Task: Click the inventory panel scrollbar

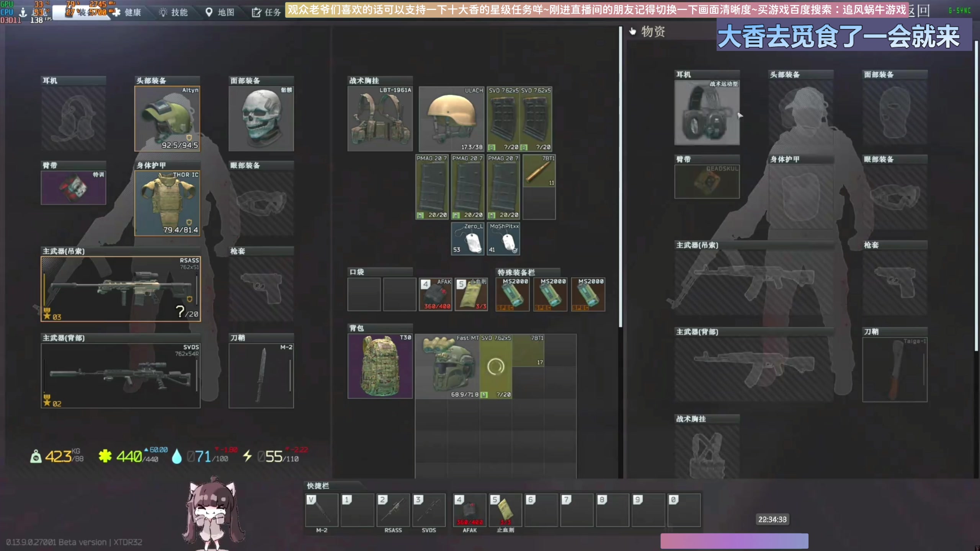Action: point(621,177)
